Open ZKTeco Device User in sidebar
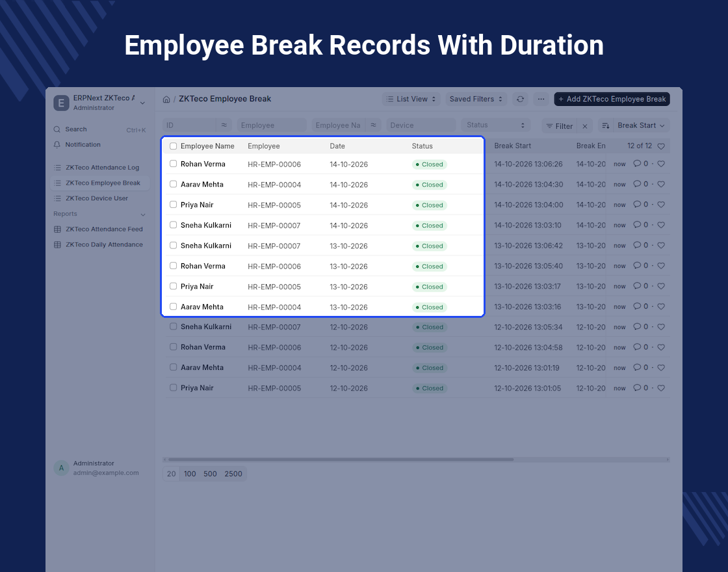Screen dimensions: 728x572 pos(100,199)
